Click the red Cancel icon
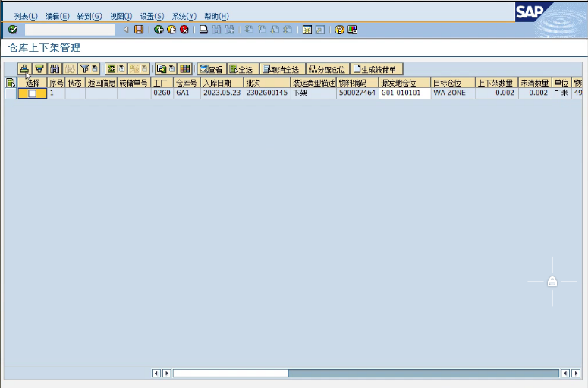Viewport: 588px width, 388px height. (184, 30)
